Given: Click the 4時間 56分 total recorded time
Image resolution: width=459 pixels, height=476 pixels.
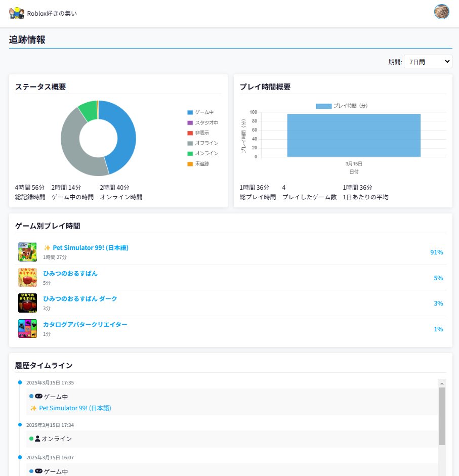Looking at the screenshot, I should click(30, 188).
